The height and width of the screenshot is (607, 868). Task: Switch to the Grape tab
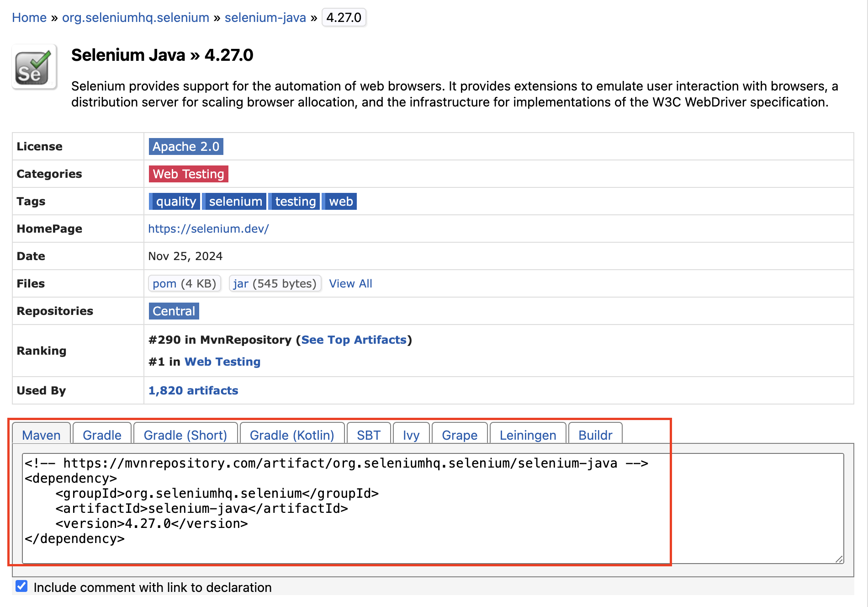pyautogui.click(x=460, y=434)
